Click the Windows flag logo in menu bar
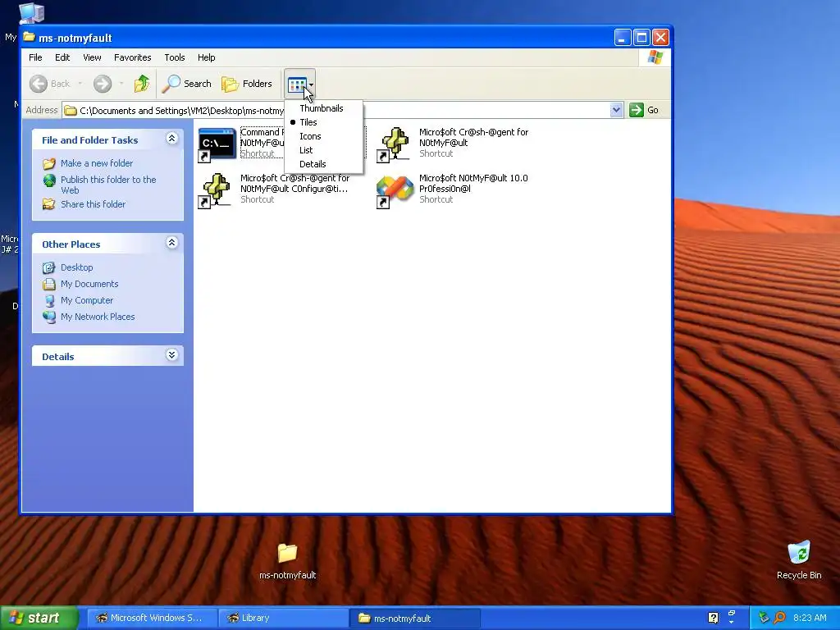 (x=655, y=57)
